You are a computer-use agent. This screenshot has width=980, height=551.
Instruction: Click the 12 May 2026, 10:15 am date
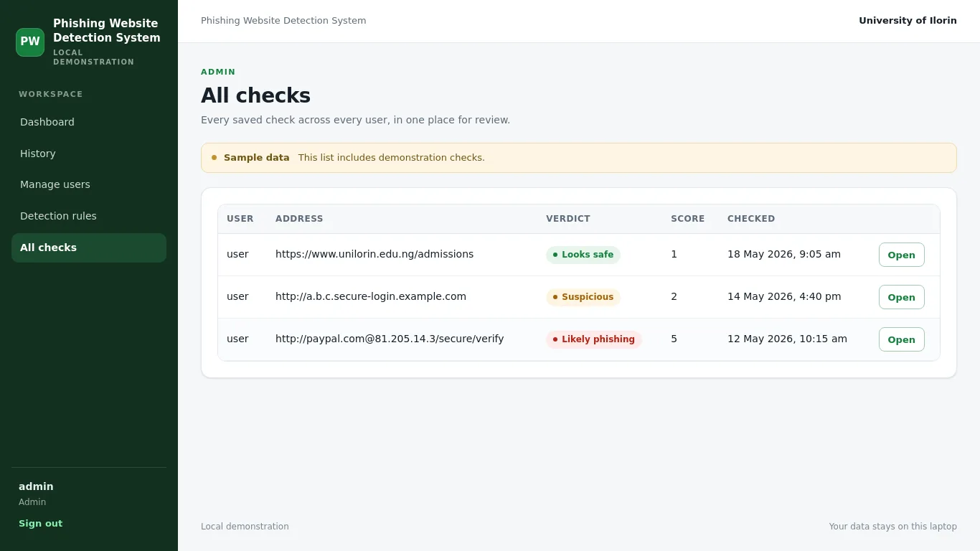point(787,339)
